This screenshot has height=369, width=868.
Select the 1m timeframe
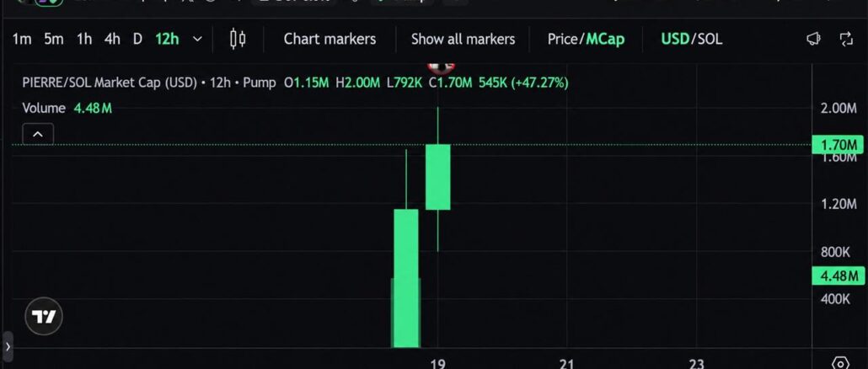point(22,40)
